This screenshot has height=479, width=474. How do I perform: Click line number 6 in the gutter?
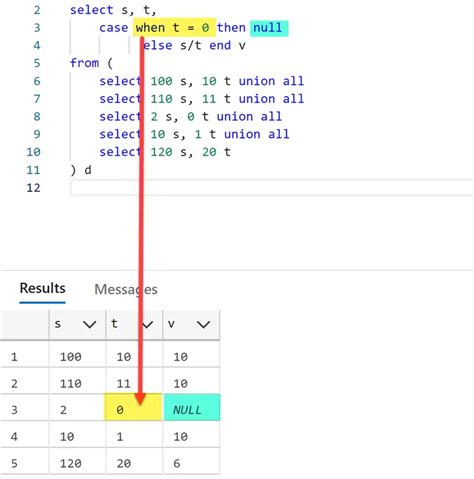(x=37, y=81)
